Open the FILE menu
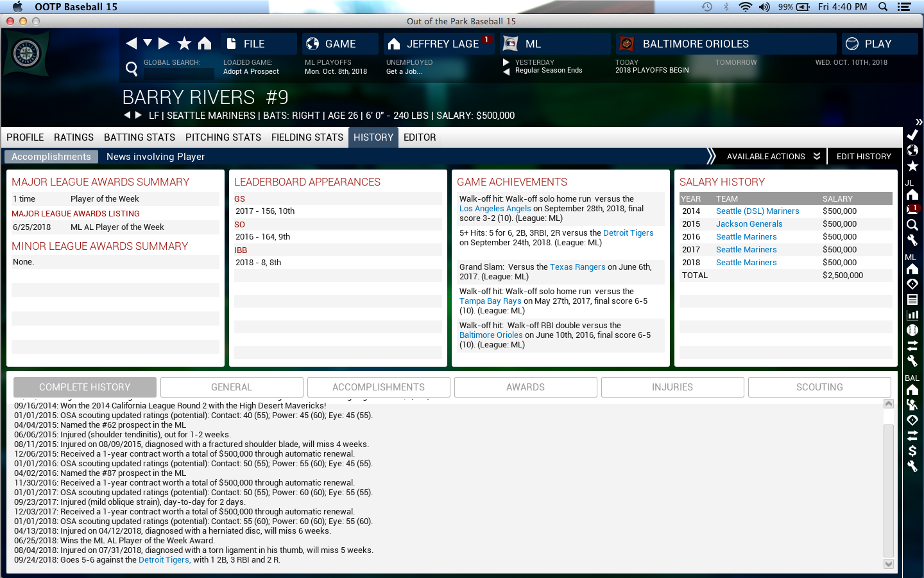 coord(259,44)
